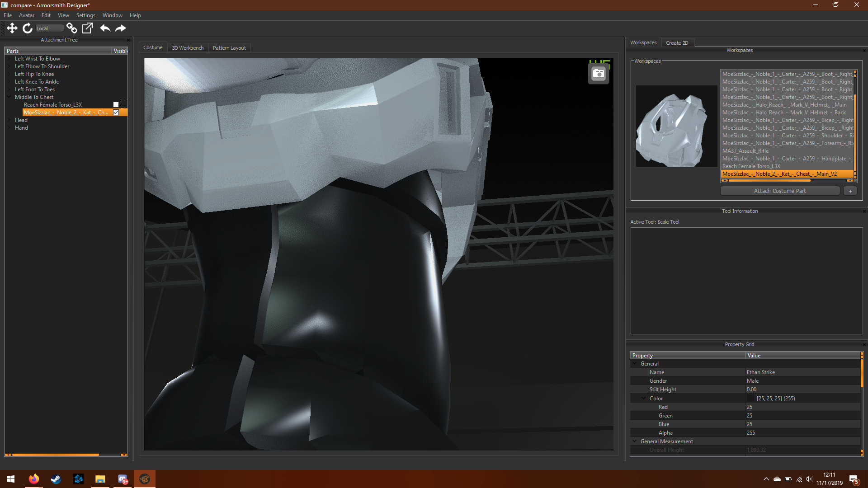Select Reach Female Torso_L3X in workspaces list

coord(751,166)
